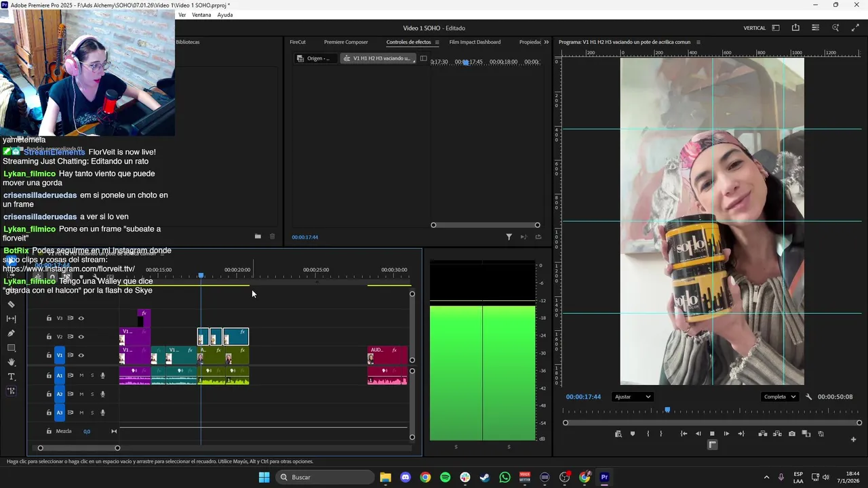Switch to the Premiere Composer tab
This screenshot has width=868, height=488.
346,42
